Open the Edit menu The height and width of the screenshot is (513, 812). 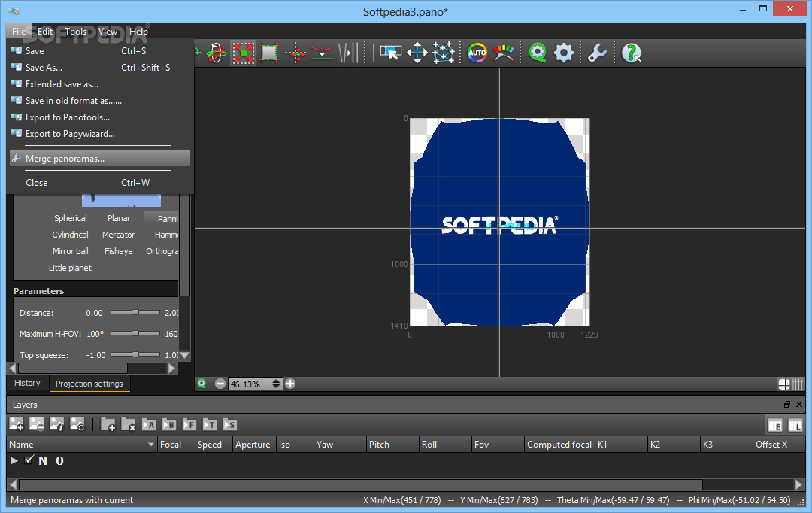click(x=45, y=32)
